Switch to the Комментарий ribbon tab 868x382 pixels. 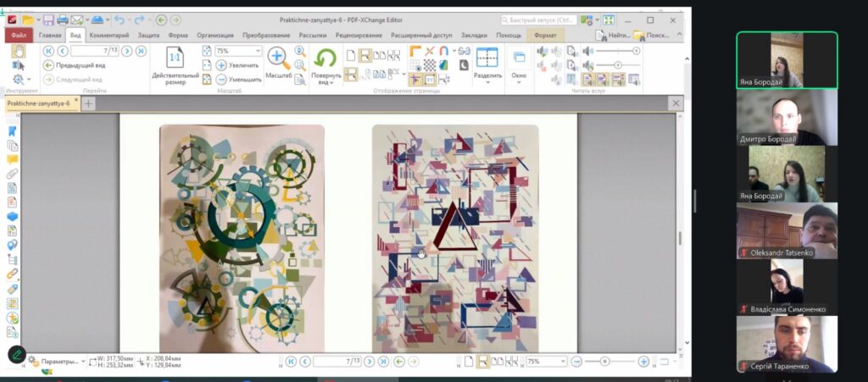click(108, 36)
